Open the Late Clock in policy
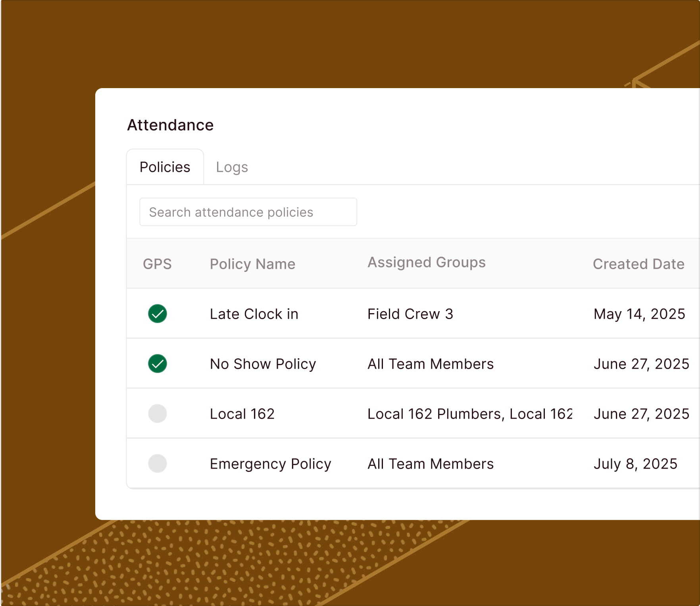The width and height of the screenshot is (700, 606). pyautogui.click(x=254, y=314)
